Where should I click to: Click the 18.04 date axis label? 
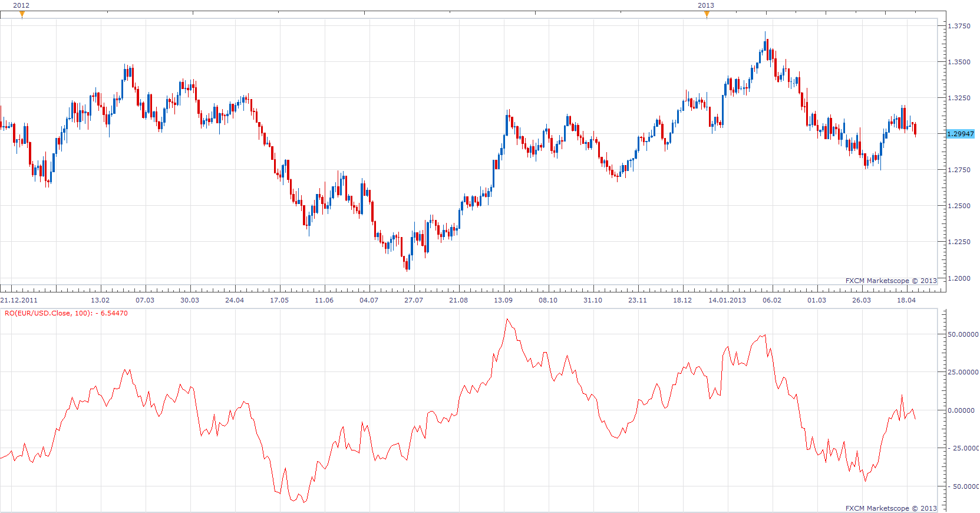pyautogui.click(x=906, y=300)
